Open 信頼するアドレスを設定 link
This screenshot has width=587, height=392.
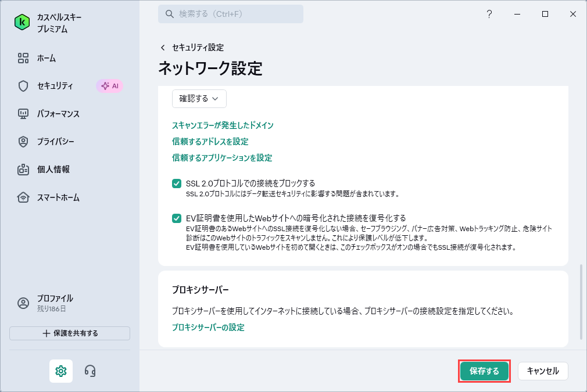(x=210, y=141)
